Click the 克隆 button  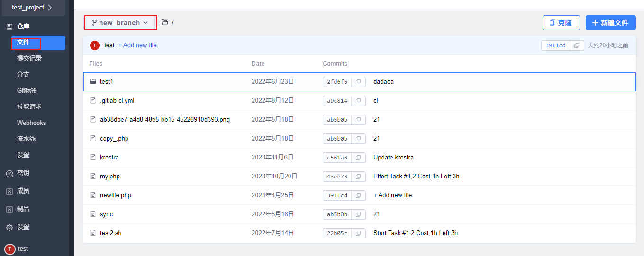click(x=561, y=23)
